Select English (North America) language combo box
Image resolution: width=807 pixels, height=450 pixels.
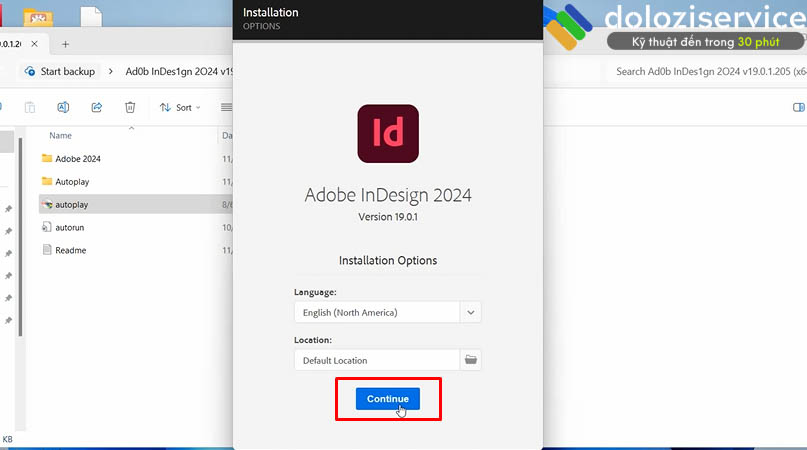(377, 312)
